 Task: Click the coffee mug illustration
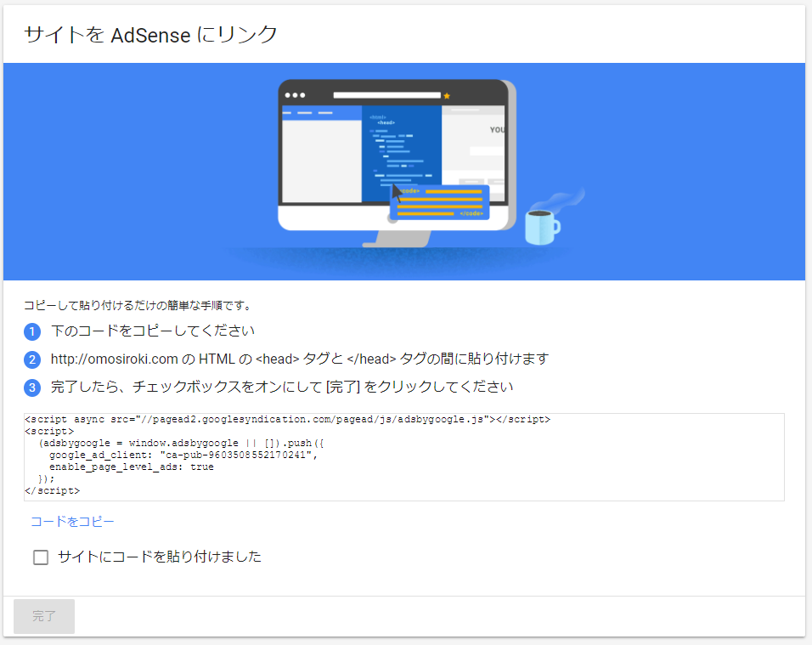[x=542, y=227]
